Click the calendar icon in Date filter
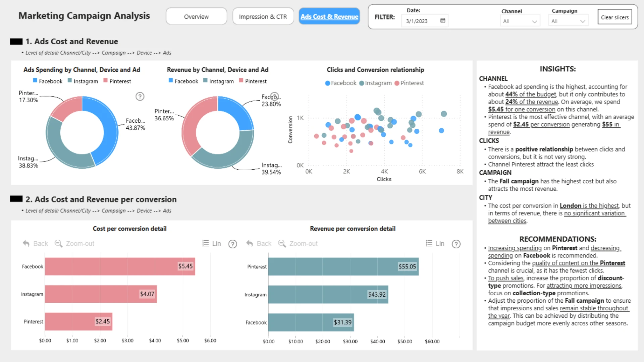 click(442, 21)
